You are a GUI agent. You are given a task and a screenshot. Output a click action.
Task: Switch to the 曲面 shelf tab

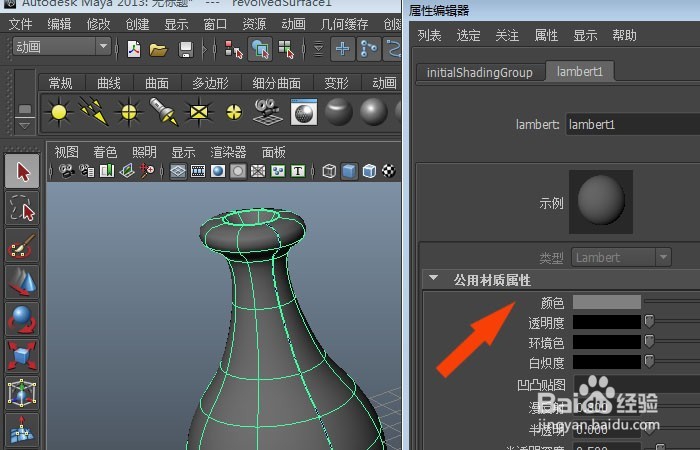(157, 83)
